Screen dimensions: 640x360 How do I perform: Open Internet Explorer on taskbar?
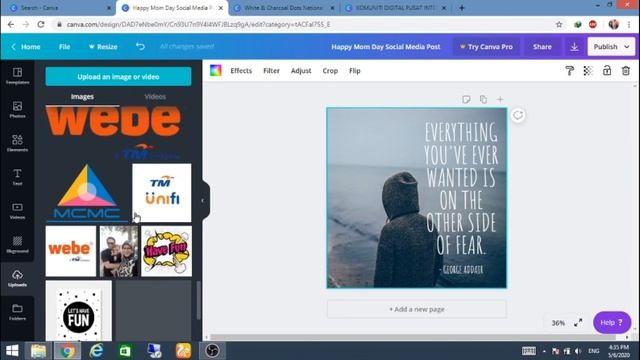click(96, 351)
